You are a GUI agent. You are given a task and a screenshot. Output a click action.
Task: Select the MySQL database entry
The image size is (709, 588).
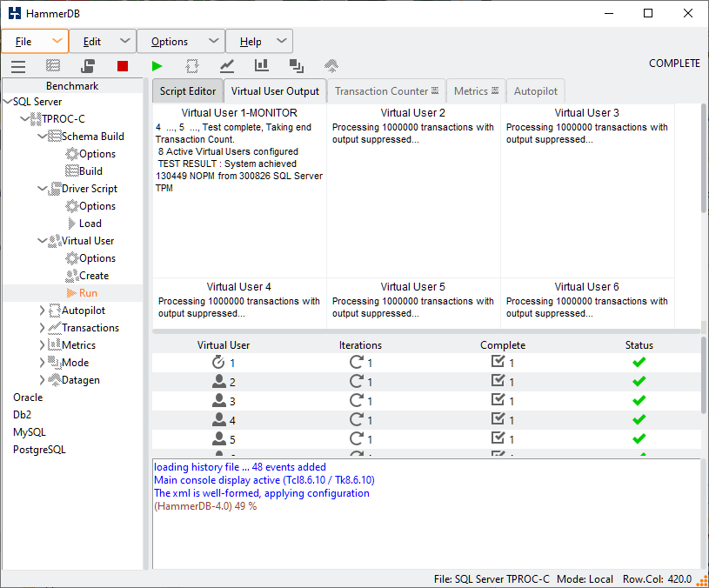(x=30, y=432)
